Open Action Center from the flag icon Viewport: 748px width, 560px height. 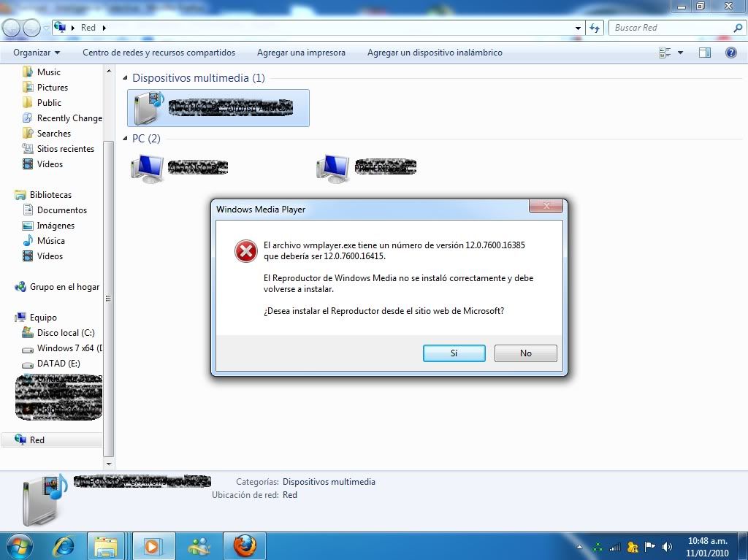pyautogui.click(x=649, y=547)
